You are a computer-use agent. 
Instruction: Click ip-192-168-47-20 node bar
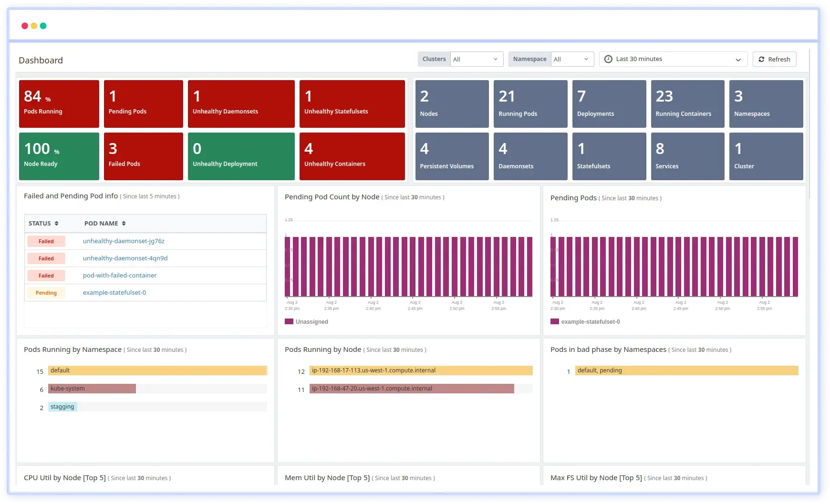[412, 389]
